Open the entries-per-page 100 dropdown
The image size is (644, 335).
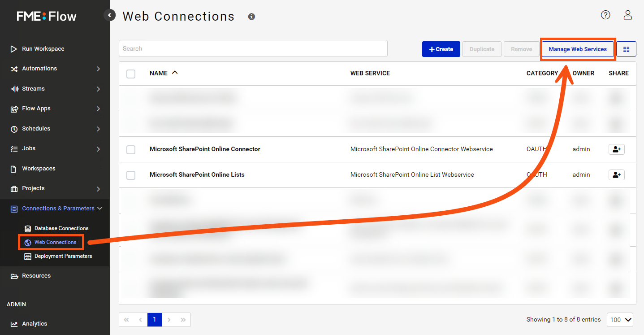(620, 319)
